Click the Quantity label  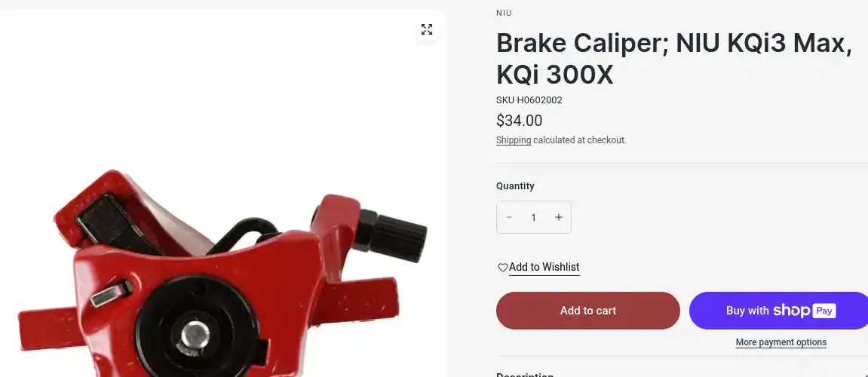[x=515, y=186]
